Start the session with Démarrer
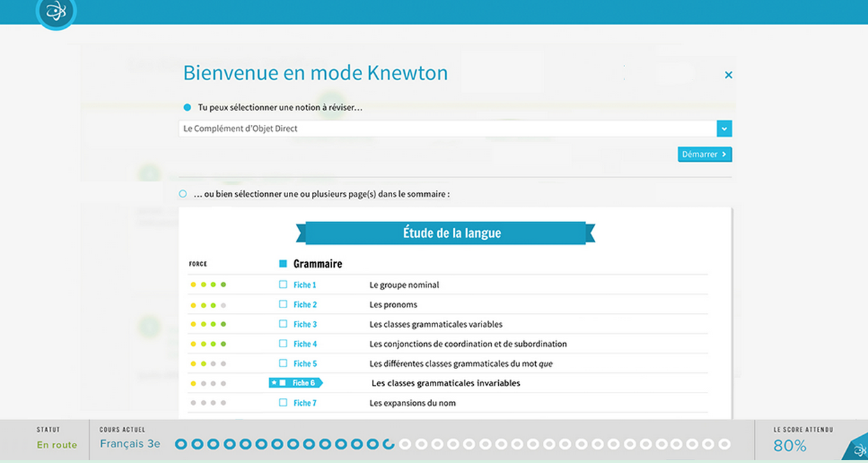The height and width of the screenshot is (463, 868). 705,154
